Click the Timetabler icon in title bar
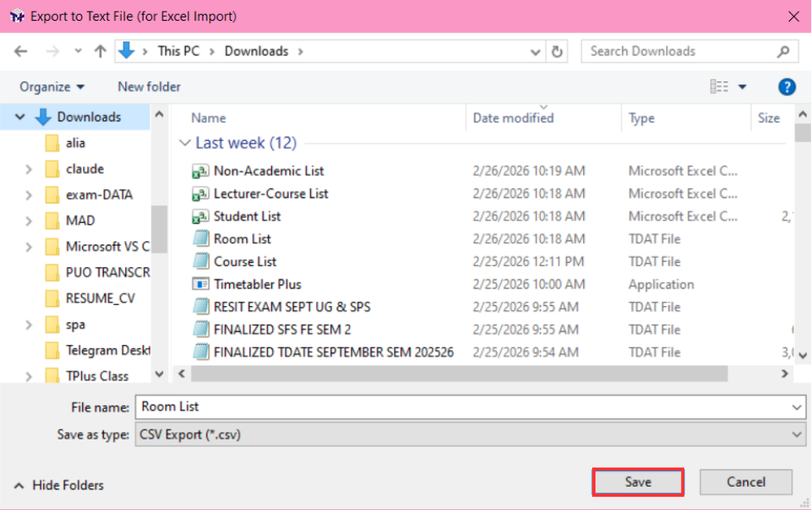This screenshot has height=510, width=812. tap(17, 16)
